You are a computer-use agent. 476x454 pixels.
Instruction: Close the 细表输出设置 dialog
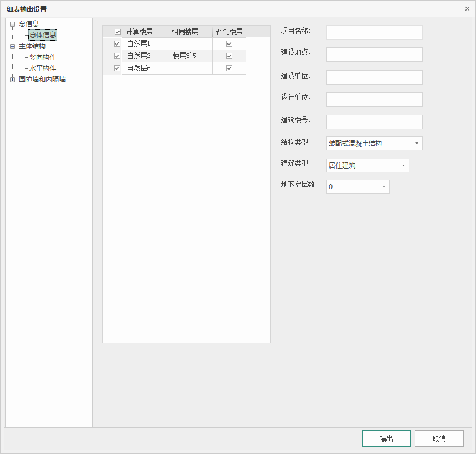(x=467, y=9)
